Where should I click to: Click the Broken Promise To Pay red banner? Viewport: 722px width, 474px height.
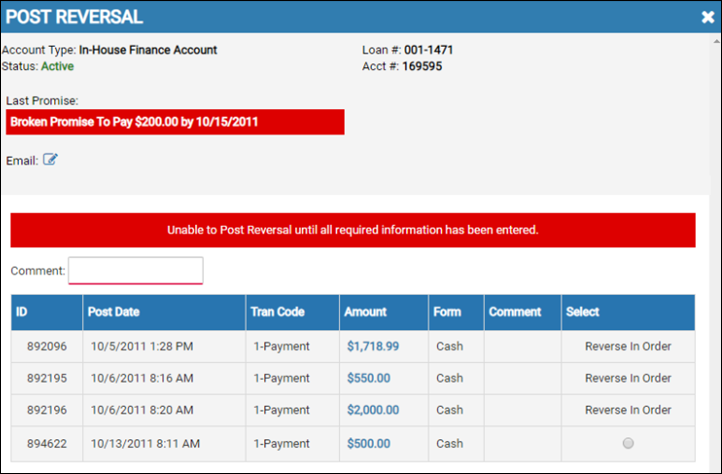click(175, 122)
